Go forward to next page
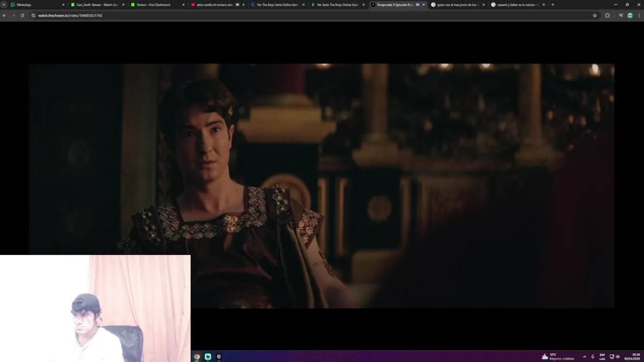Viewport: 644px width, 362px height. click(x=13, y=16)
